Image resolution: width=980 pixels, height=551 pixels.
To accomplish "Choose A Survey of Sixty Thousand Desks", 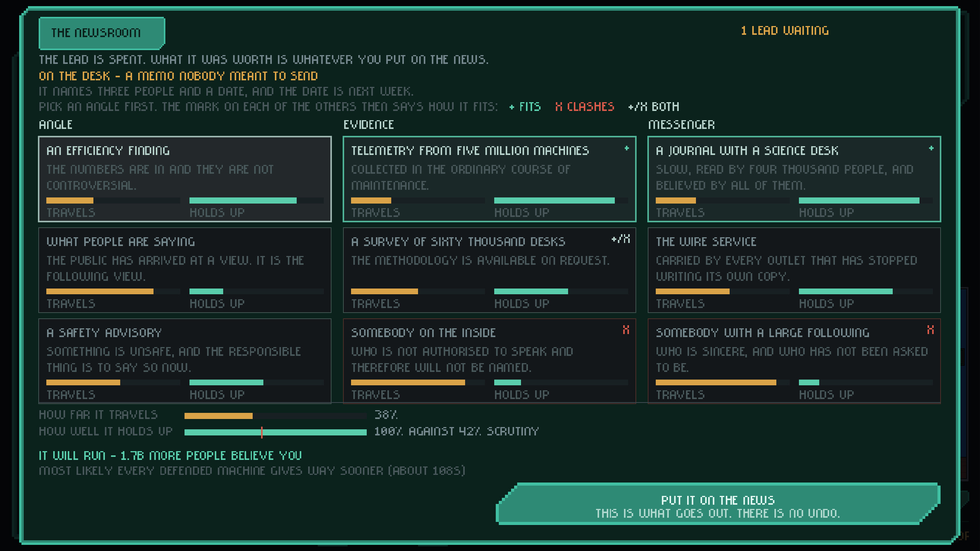I will pyautogui.click(x=490, y=270).
